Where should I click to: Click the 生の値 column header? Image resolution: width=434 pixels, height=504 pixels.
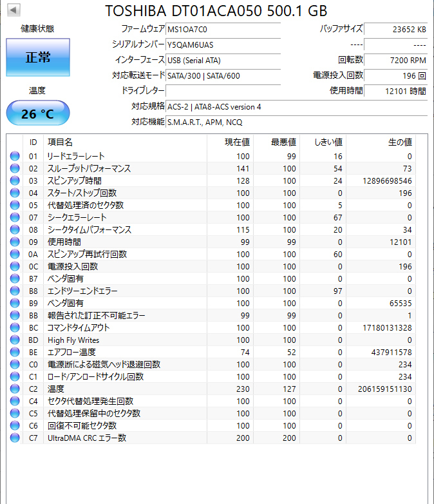(x=381, y=142)
